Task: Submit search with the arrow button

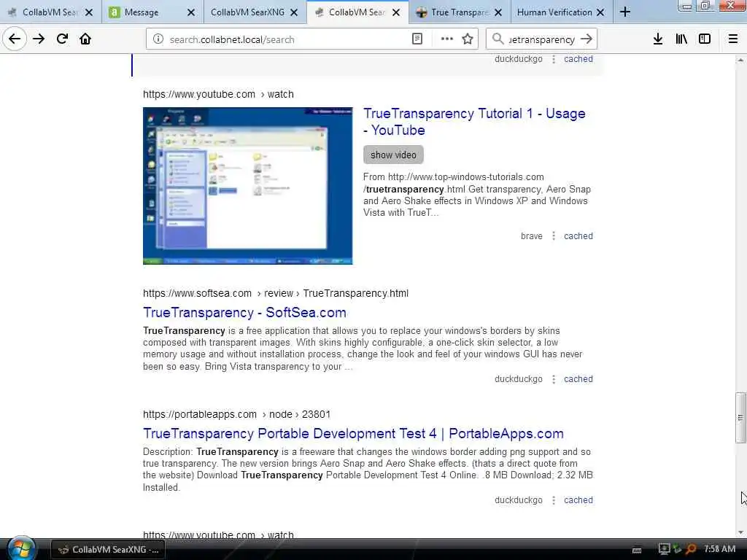Action: point(587,39)
